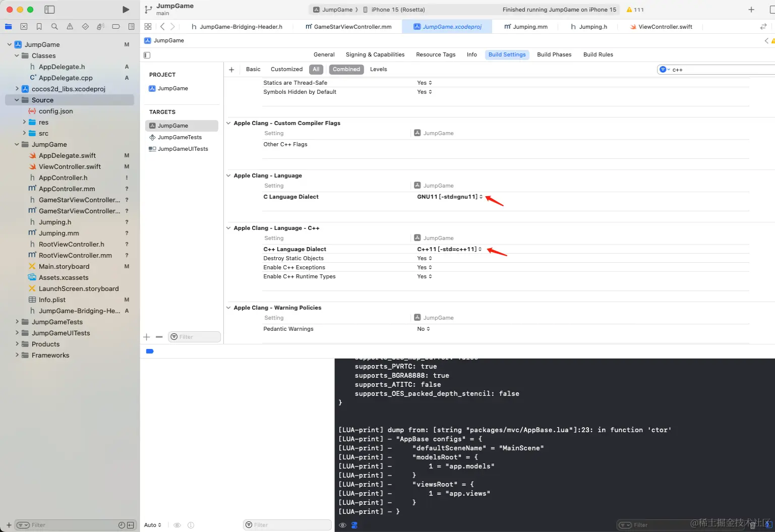Open the Project navigator
This screenshot has height=532, width=775.
click(9, 27)
